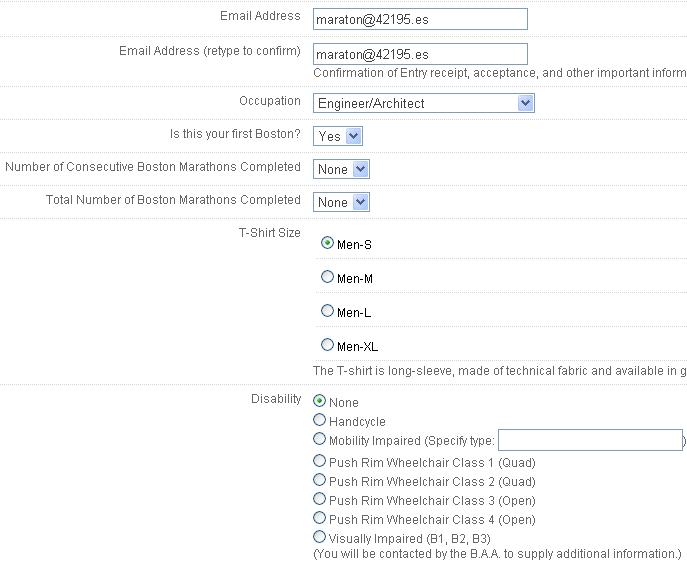Open the Occupation dropdown
The image size is (687, 565).
[424, 103]
